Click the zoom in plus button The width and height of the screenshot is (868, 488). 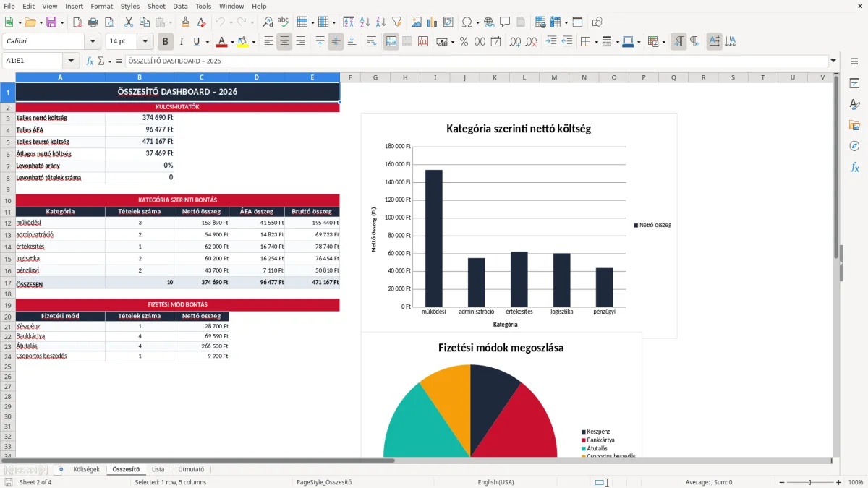click(838, 482)
